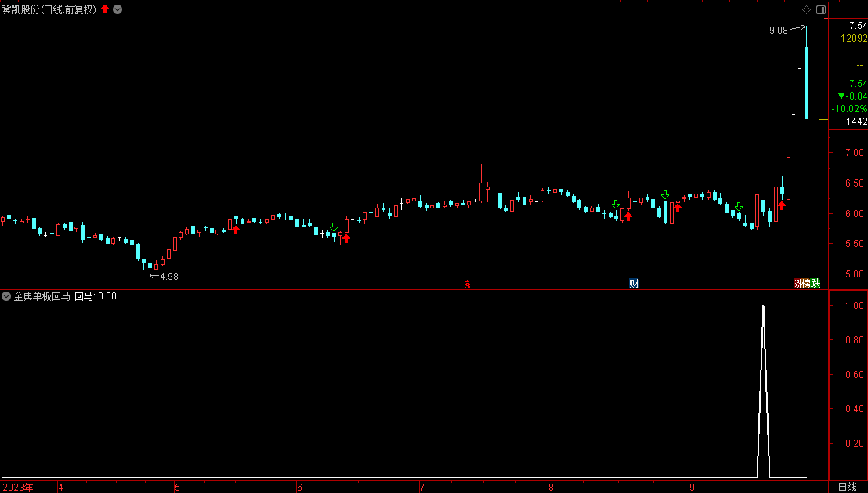Open the blue 财 finance marker
The image size is (868, 493).
634,284
